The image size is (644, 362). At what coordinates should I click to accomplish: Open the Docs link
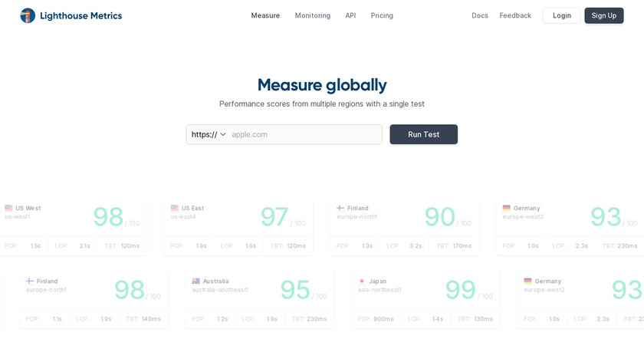coord(480,15)
